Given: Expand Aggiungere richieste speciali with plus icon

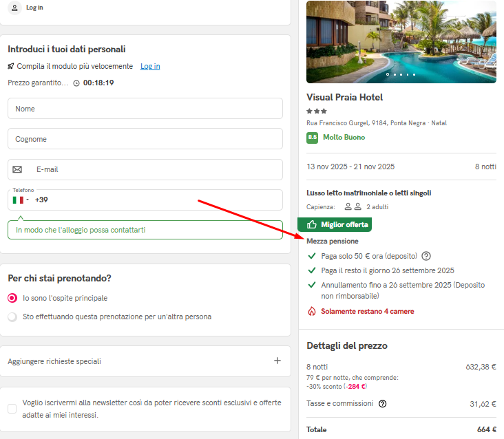Looking at the screenshot, I should pyautogui.click(x=277, y=361).
